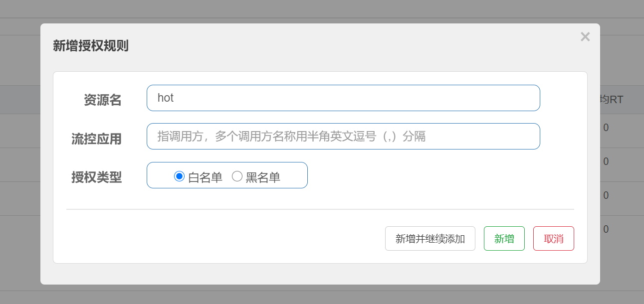Close the 新增授权规则 dialog with X
Image resolution: width=644 pixels, height=304 pixels.
pos(585,37)
